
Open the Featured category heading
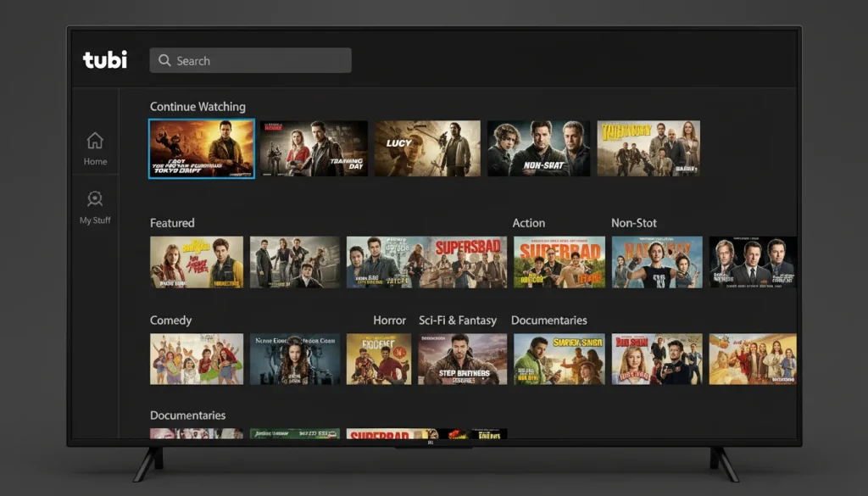tap(172, 223)
